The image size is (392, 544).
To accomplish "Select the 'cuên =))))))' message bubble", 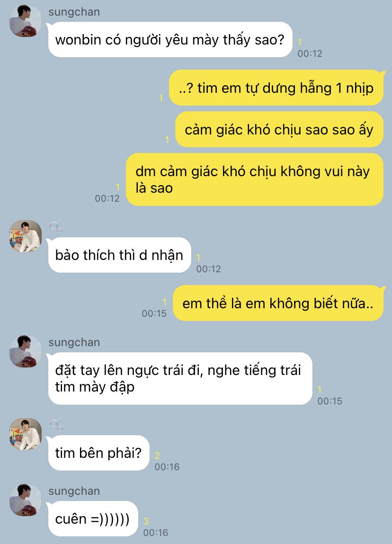I will 93,519.
